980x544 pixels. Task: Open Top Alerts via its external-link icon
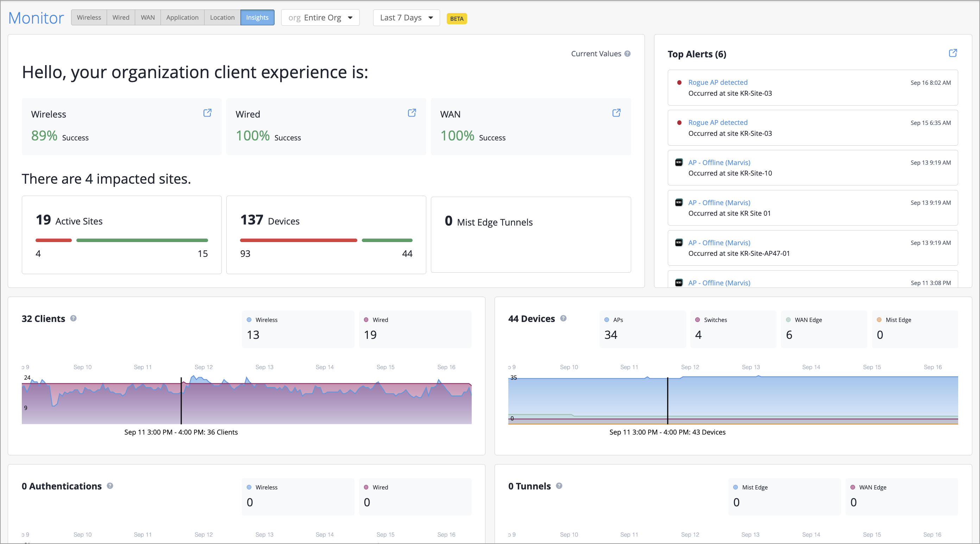coord(953,53)
